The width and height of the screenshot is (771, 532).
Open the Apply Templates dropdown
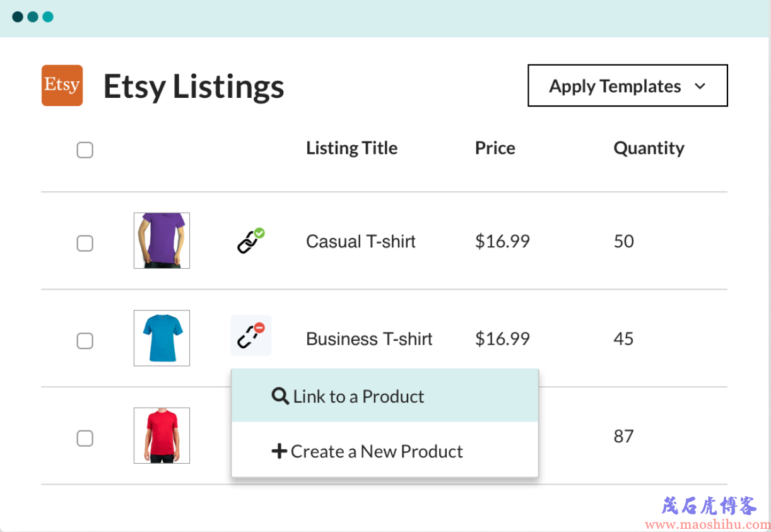coord(628,85)
